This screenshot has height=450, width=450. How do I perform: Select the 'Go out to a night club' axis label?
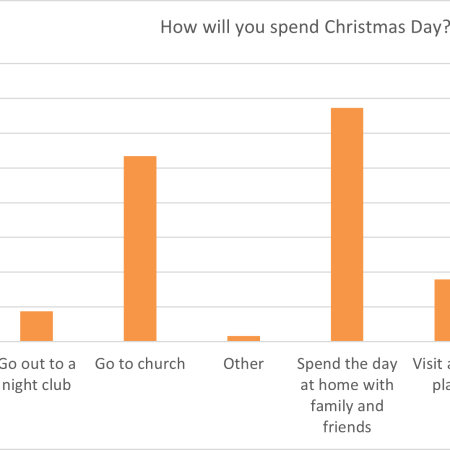coord(37,374)
